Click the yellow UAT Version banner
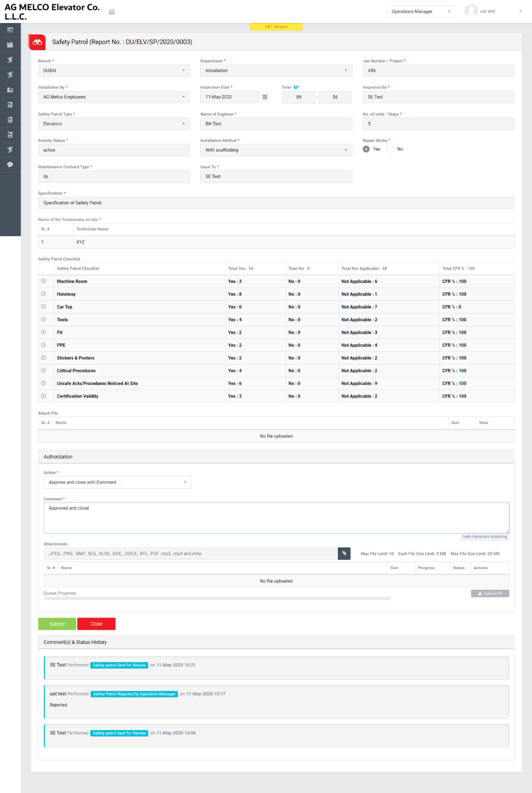Screen dimensions: 532x793 point(276,27)
